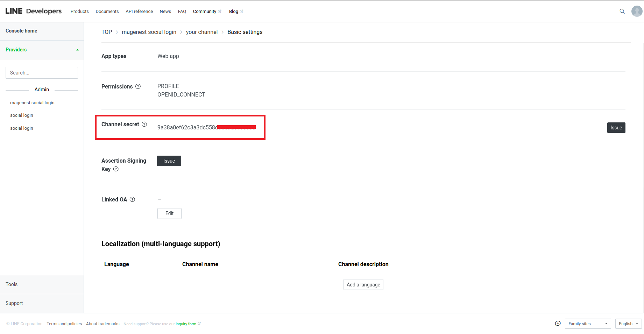Click the PROFILE permission text
Viewport: 644px width, 334px height.
pyautogui.click(x=168, y=86)
